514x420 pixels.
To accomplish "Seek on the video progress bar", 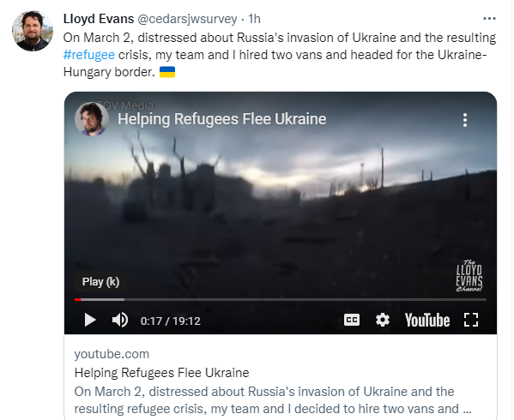I will coord(281,299).
